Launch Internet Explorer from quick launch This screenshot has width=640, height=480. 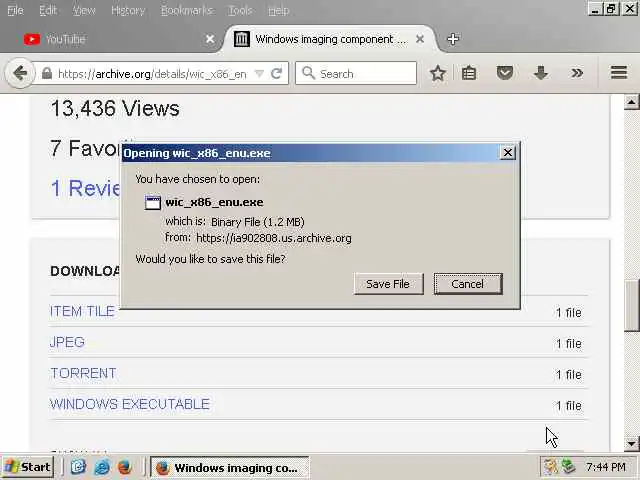click(x=101, y=467)
